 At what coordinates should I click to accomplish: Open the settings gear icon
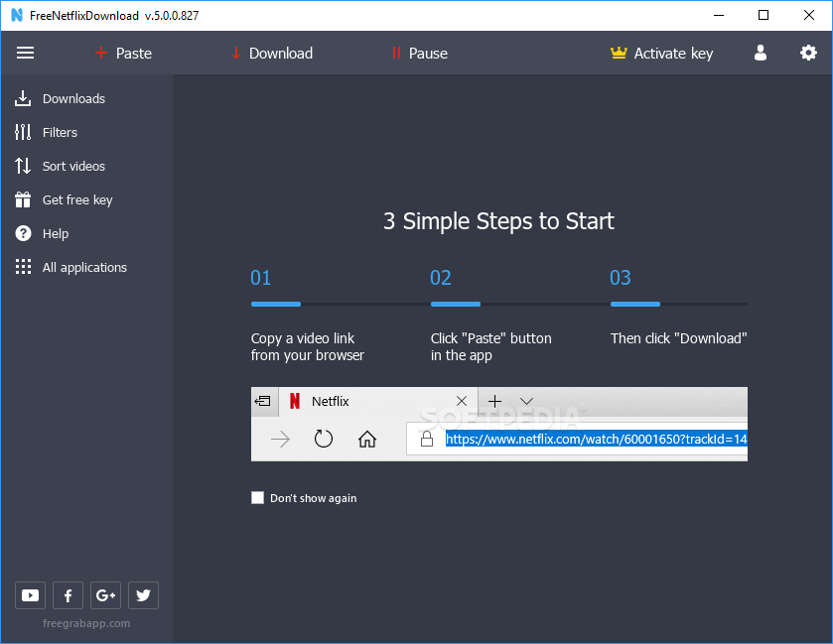[808, 53]
